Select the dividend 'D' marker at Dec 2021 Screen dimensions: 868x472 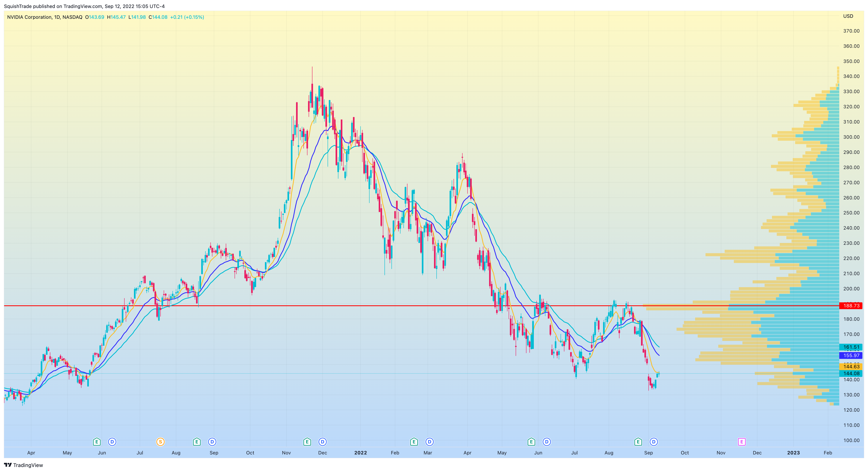pyautogui.click(x=322, y=442)
